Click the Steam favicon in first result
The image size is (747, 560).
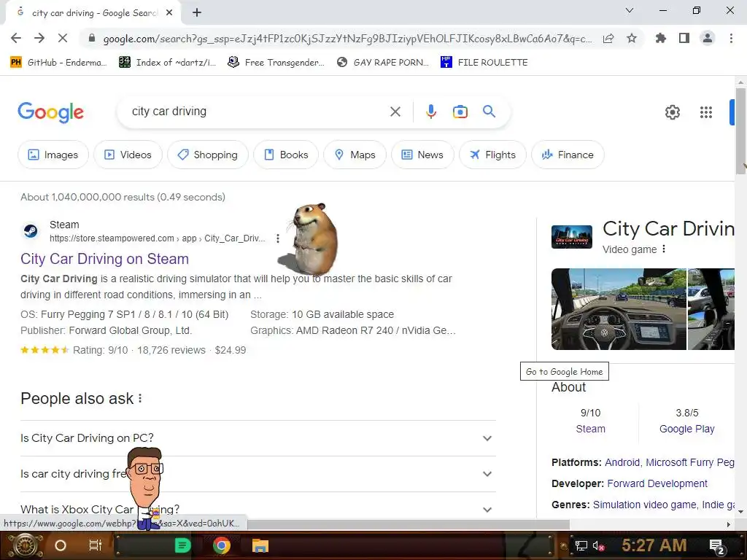pos(31,231)
